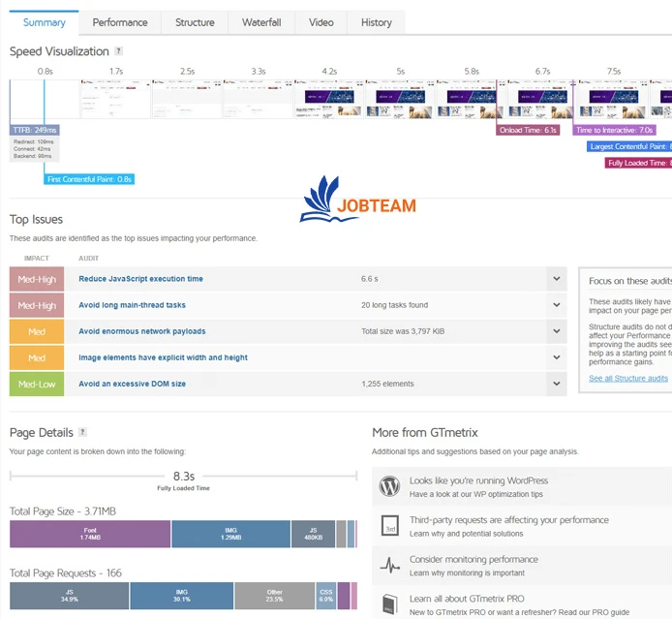Click the filmstrip thumbnail at 4.2s
The width and height of the screenshot is (672, 619).
pyautogui.click(x=329, y=99)
